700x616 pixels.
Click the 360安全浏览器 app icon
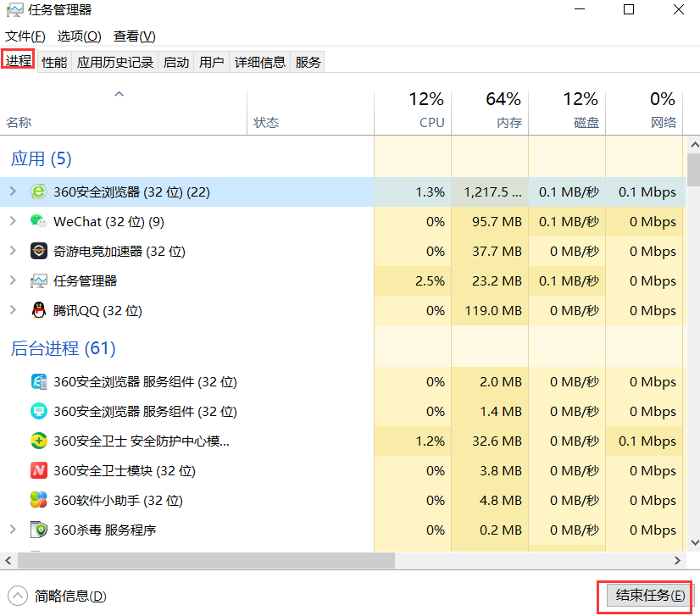(x=38, y=191)
